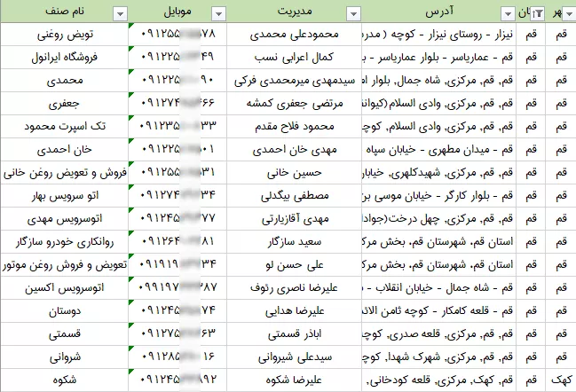Select cell قسمتی in نام صنف column

pos(64,334)
